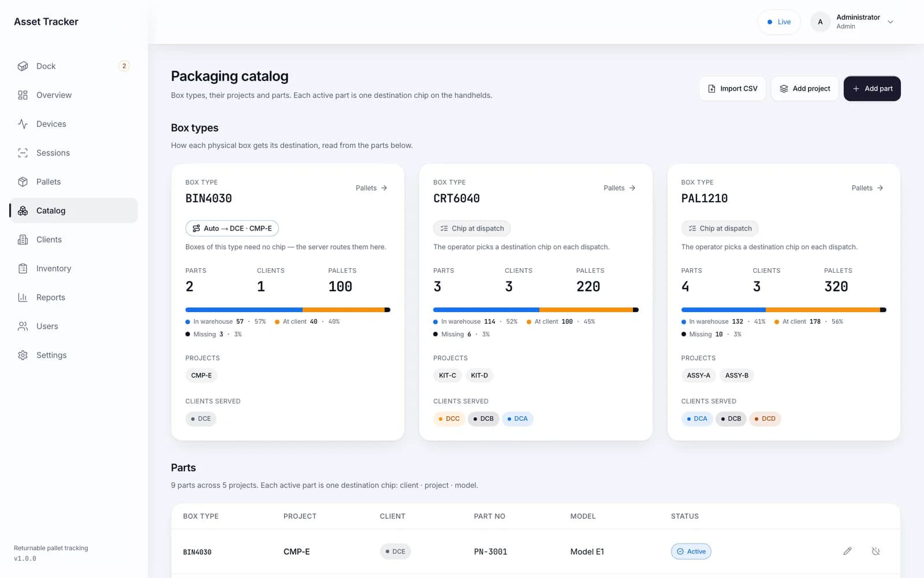Screen dimensions: 924x578
Task: Switch to the Inventory section
Action: pos(73,268)
